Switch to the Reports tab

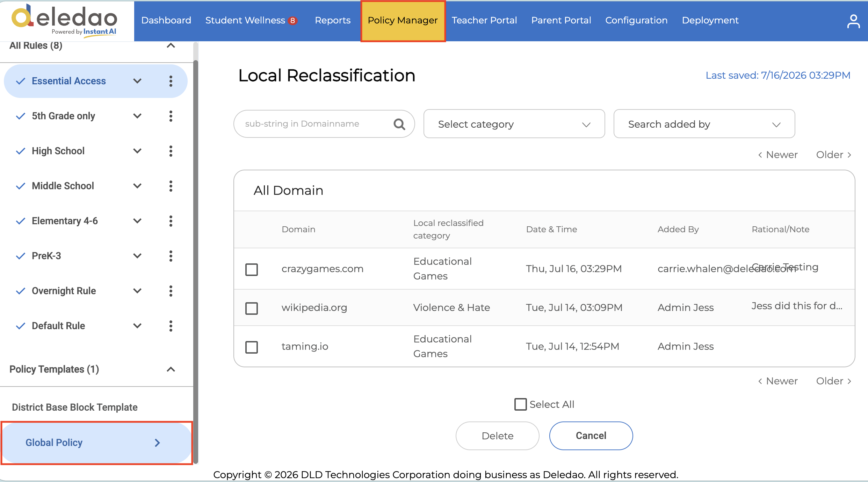[333, 20]
